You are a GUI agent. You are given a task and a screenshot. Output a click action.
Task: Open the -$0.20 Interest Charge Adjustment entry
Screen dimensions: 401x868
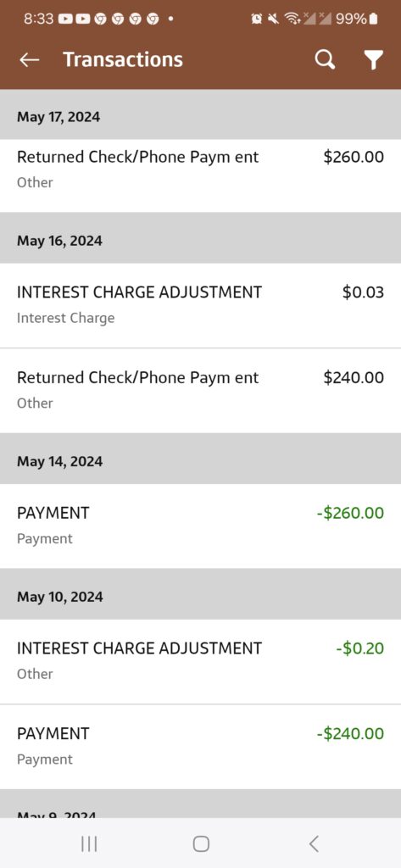pos(200,661)
